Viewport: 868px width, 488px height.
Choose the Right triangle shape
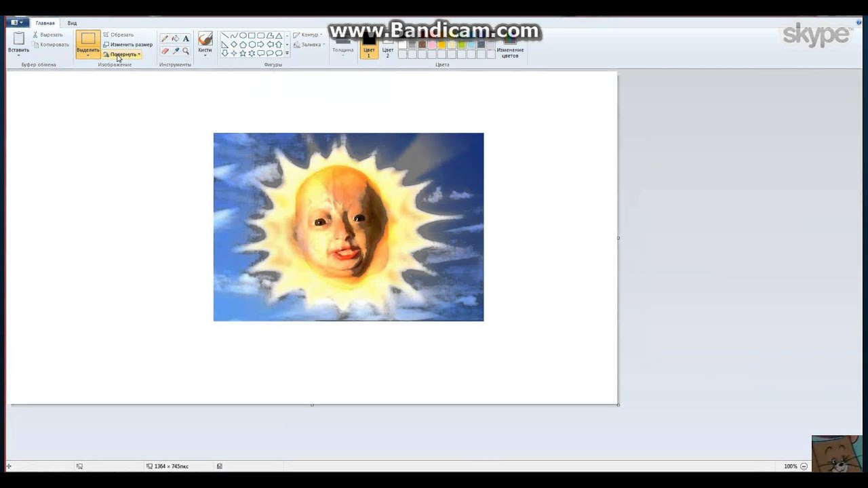(x=225, y=45)
